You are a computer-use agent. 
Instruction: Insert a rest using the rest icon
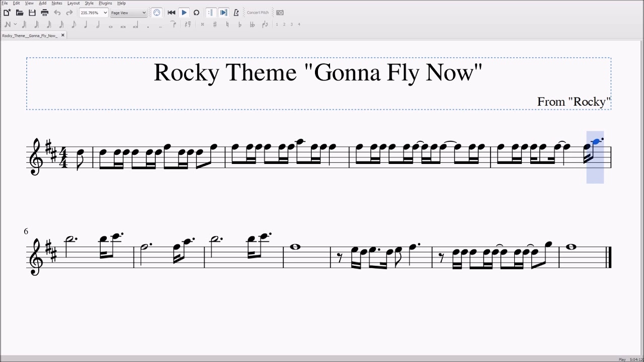(x=188, y=24)
